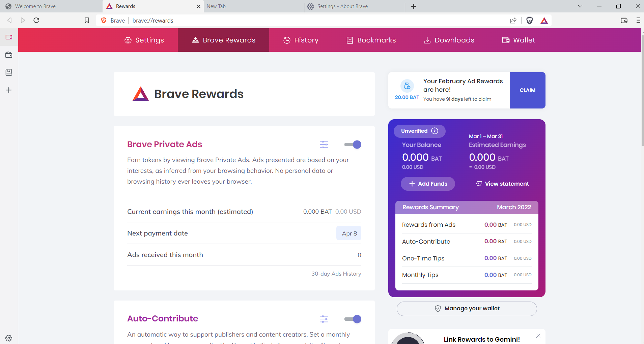Click Manage your wallet button
Image resolution: width=644 pixels, height=344 pixels.
(x=467, y=309)
